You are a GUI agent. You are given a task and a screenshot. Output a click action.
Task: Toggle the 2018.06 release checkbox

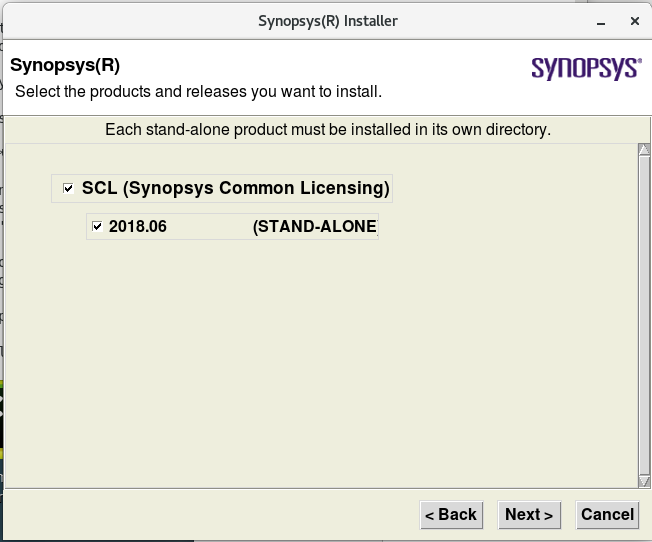click(97, 227)
